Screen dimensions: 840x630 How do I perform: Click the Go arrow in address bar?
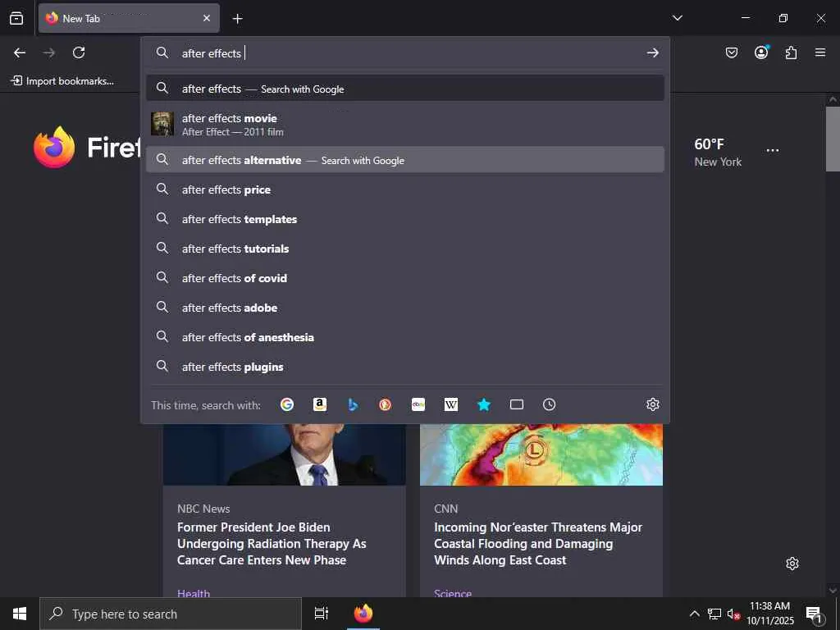[652, 52]
